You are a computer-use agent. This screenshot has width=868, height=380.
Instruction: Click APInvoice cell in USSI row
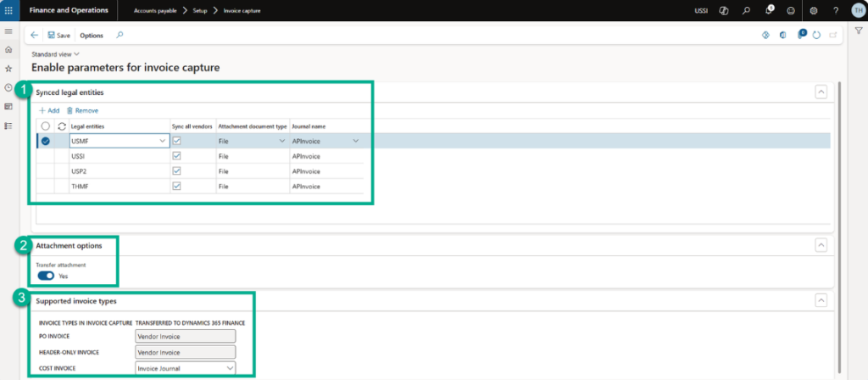pos(326,156)
